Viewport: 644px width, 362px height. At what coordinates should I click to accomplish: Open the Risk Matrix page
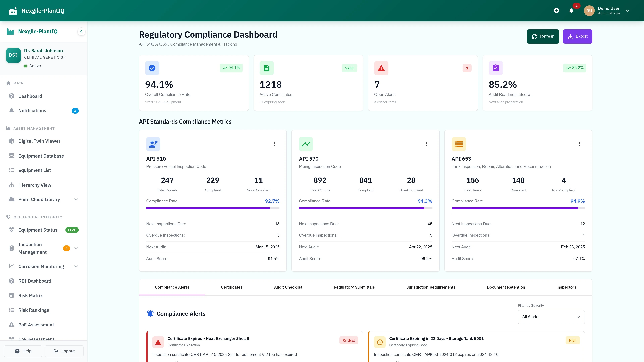click(31, 295)
